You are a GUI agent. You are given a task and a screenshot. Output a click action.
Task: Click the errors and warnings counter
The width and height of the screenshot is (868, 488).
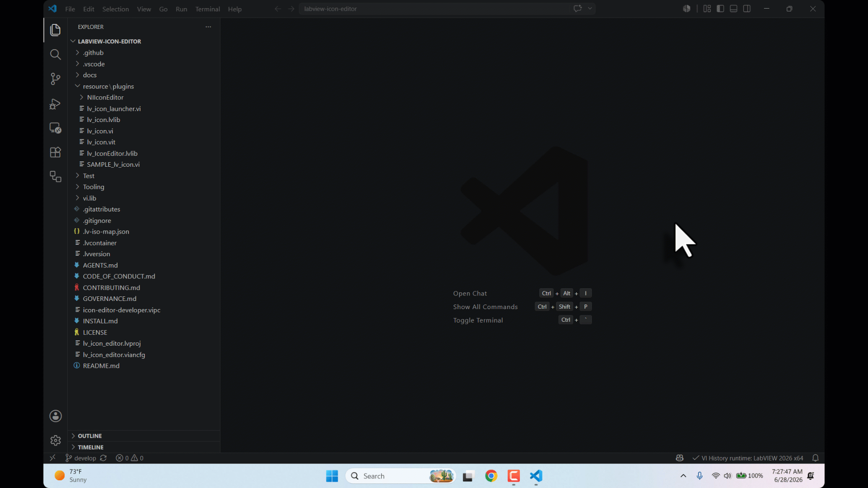click(130, 458)
